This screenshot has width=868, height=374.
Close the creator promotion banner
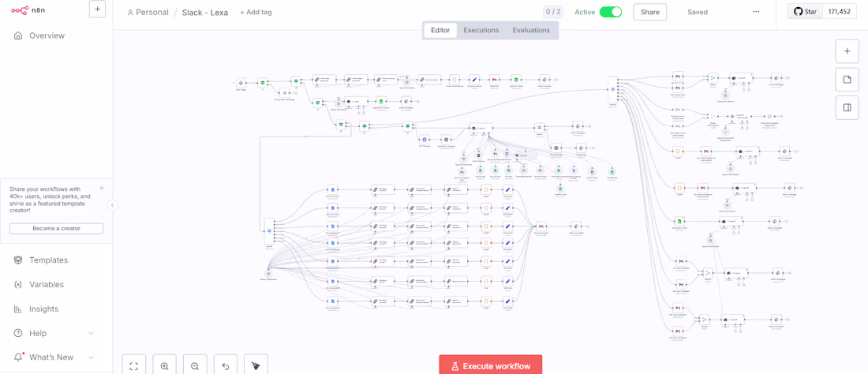tap(102, 188)
